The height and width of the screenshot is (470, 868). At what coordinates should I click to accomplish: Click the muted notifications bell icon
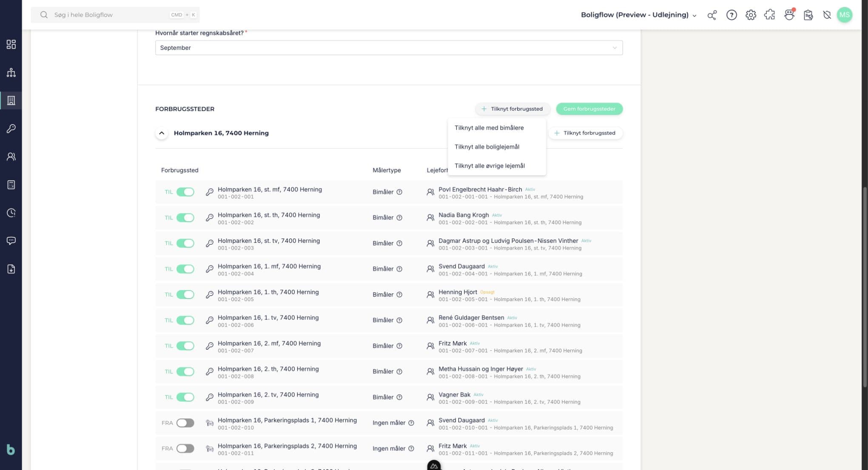[827, 15]
